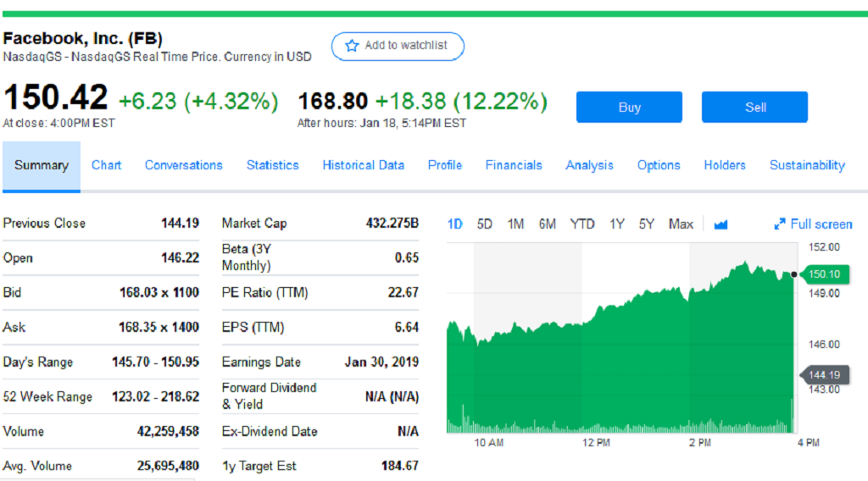Click the Bid value 168.03 x 1100
The image size is (868, 481).
pos(159,292)
